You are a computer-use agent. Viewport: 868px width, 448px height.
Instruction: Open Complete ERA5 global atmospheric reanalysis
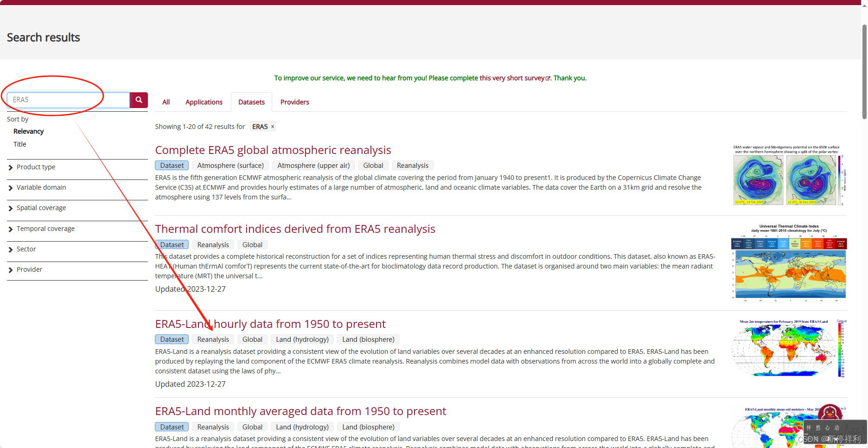pos(273,150)
